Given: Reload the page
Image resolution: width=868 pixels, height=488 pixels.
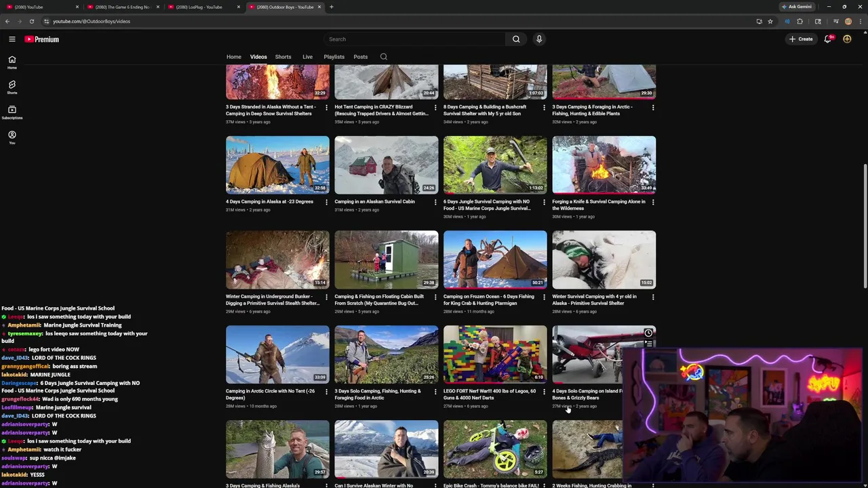Looking at the screenshot, I should pyautogui.click(x=32, y=21).
